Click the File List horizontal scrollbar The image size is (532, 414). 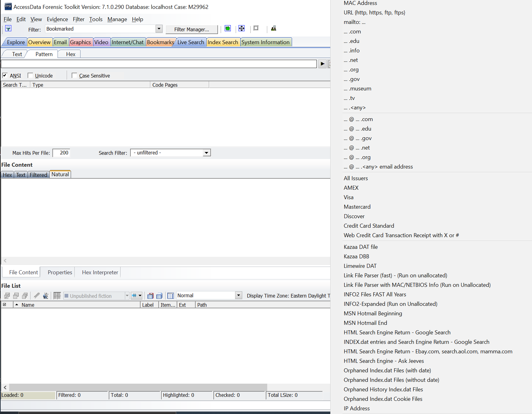point(138,387)
